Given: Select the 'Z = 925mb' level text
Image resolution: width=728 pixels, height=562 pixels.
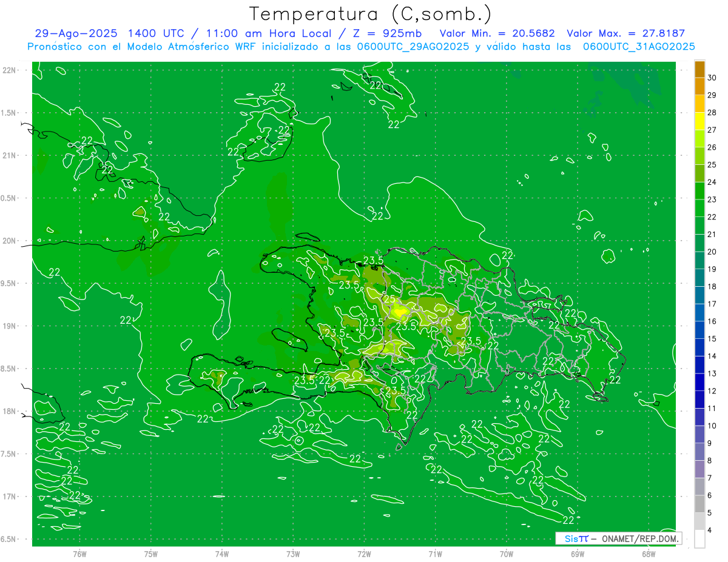Looking at the screenshot, I should click(x=388, y=33).
